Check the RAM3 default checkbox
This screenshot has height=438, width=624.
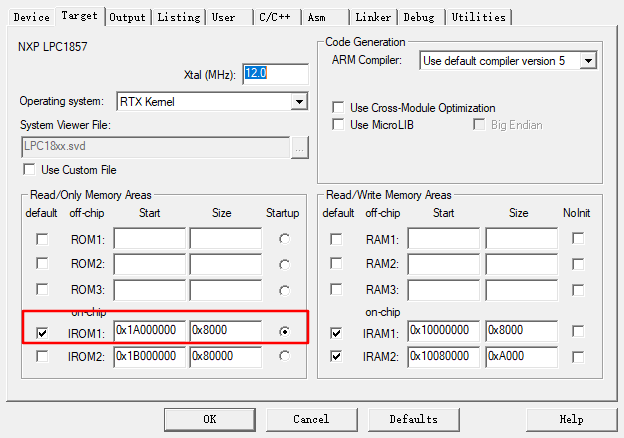[x=336, y=289]
